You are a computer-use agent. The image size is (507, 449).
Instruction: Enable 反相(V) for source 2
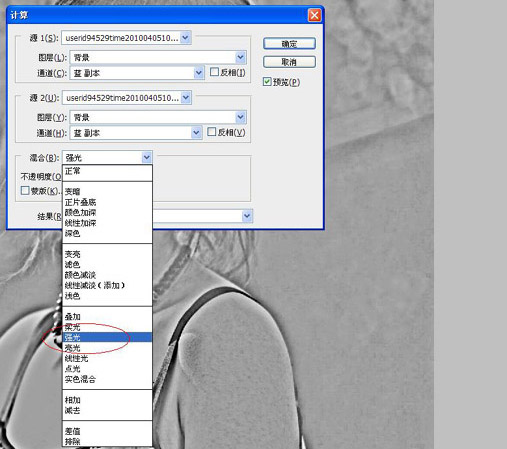[x=211, y=132]
